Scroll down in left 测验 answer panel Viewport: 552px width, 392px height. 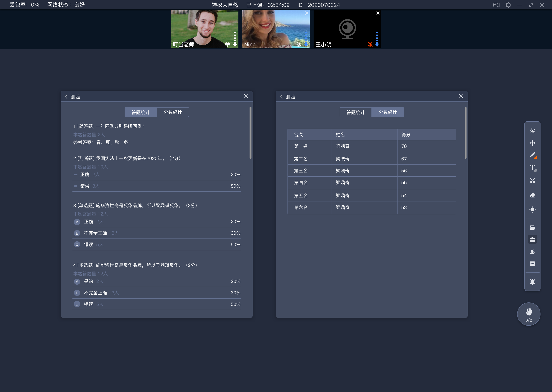coord(250,255)
